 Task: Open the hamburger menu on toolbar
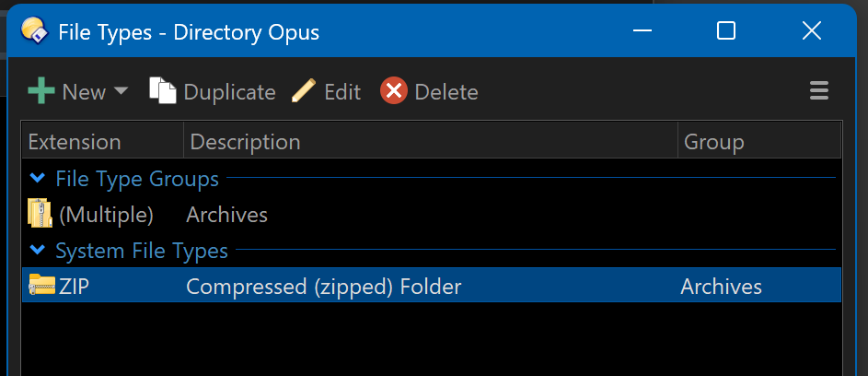pos(818,91)
